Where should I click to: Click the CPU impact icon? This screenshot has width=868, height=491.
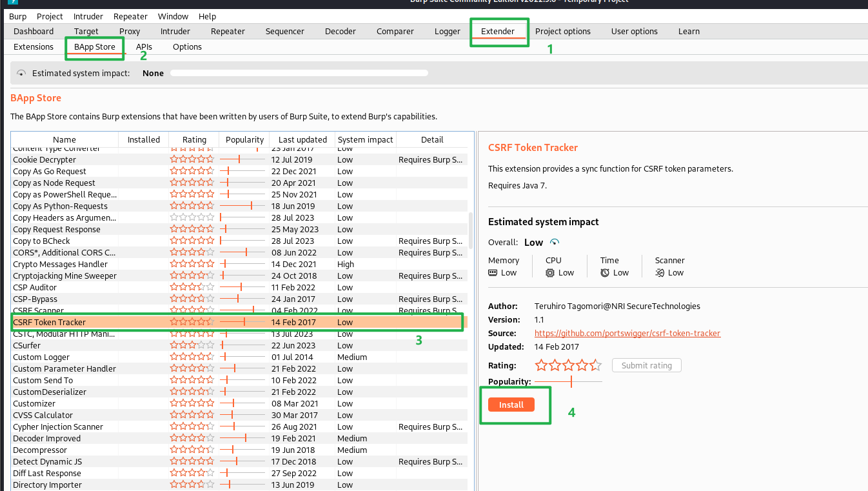tap(550, 273)
